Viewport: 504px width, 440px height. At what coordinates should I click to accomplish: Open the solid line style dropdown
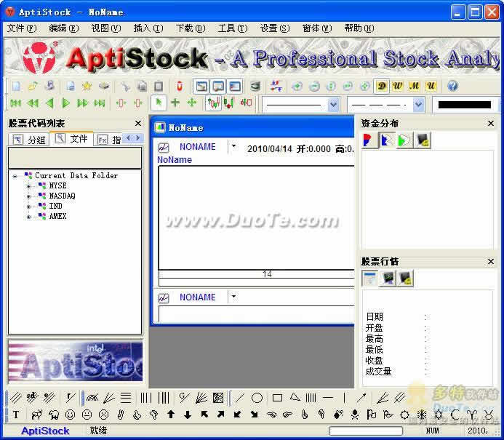(333, 104)
